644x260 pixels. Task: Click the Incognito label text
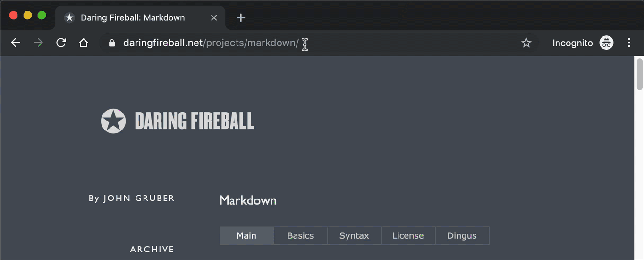click(573, 43)
